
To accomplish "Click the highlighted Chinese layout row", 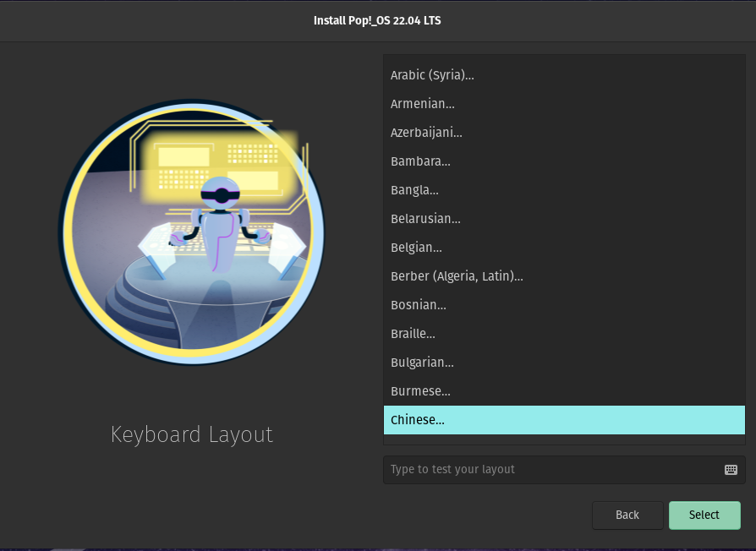I will point(564,420).
